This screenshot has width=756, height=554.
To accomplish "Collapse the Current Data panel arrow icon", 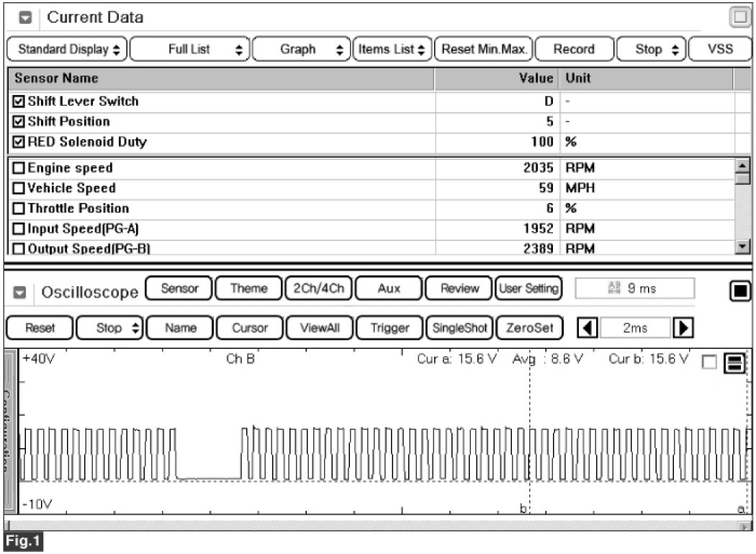I will tap(25, 18).
